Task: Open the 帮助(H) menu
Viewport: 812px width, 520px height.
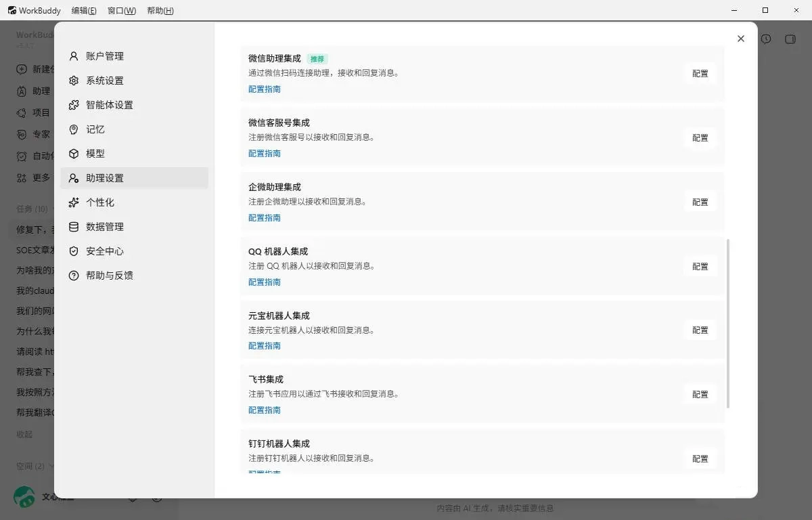Action: coord(160,10)
